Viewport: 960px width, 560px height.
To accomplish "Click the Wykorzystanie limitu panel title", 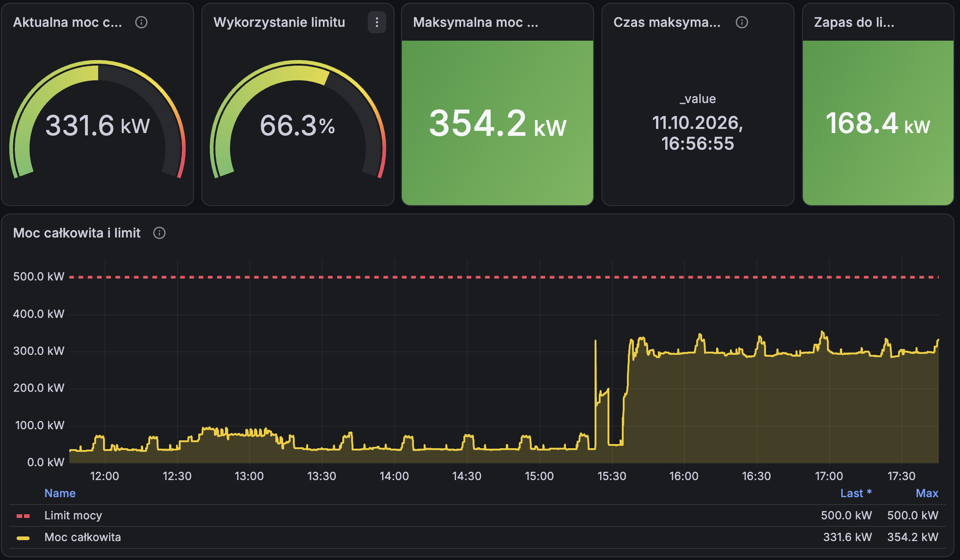I will tap(279, 22).
